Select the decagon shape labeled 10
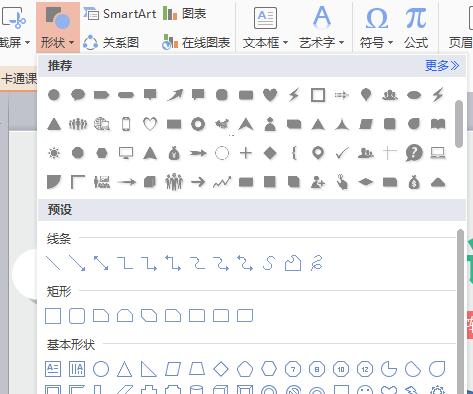 341,369
